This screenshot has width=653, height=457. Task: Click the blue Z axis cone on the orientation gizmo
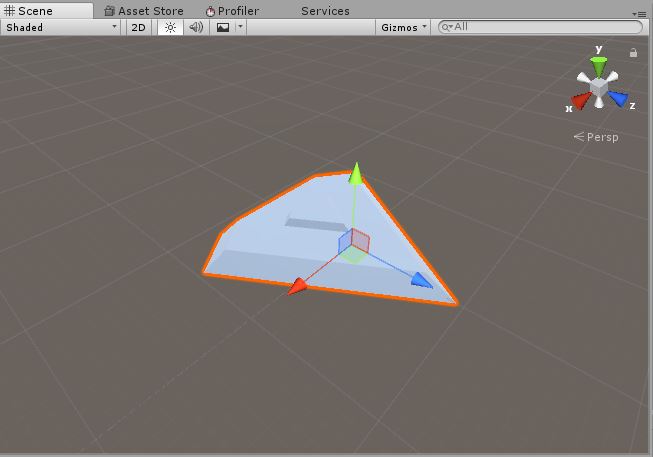[618, 98]
